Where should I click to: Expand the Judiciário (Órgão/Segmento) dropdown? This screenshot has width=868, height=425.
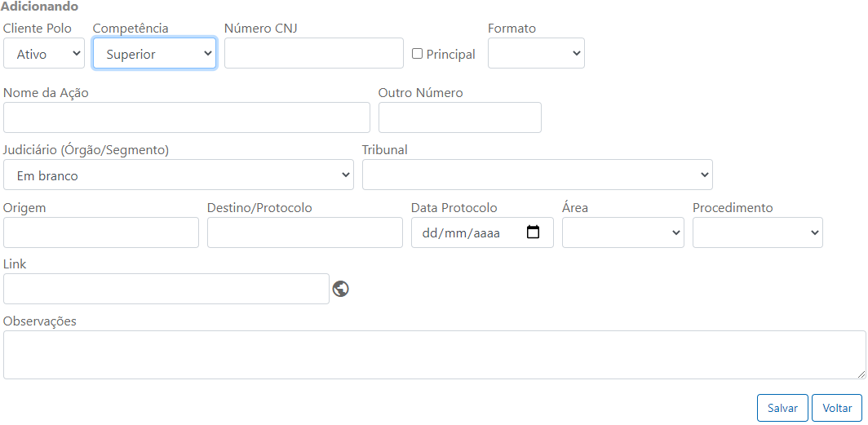point(179,175)
